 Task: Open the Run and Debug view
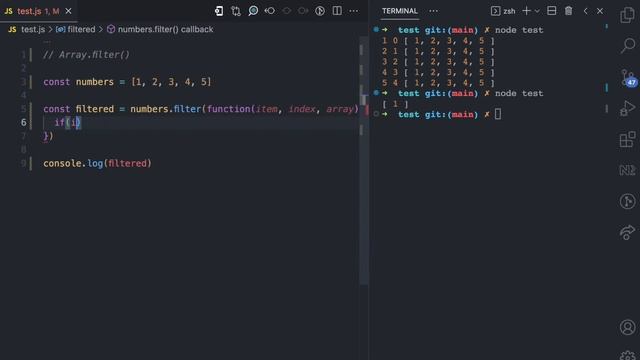pos(628,108)
